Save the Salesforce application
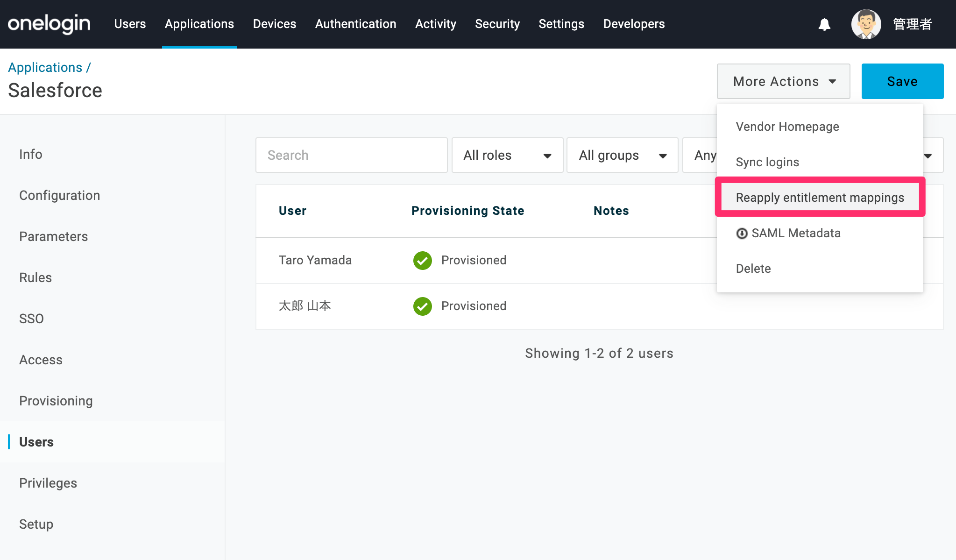Viewport: 956px width, 560px height. point(902,81)
